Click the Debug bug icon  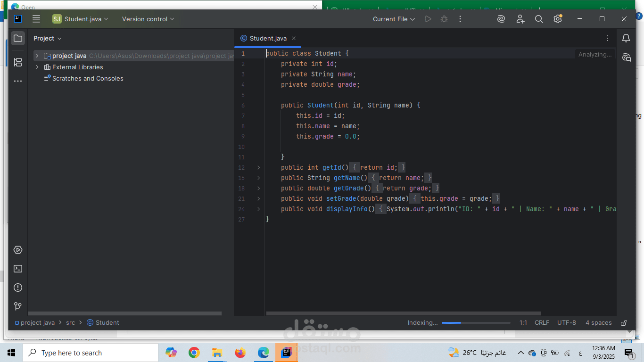[444, 19]
